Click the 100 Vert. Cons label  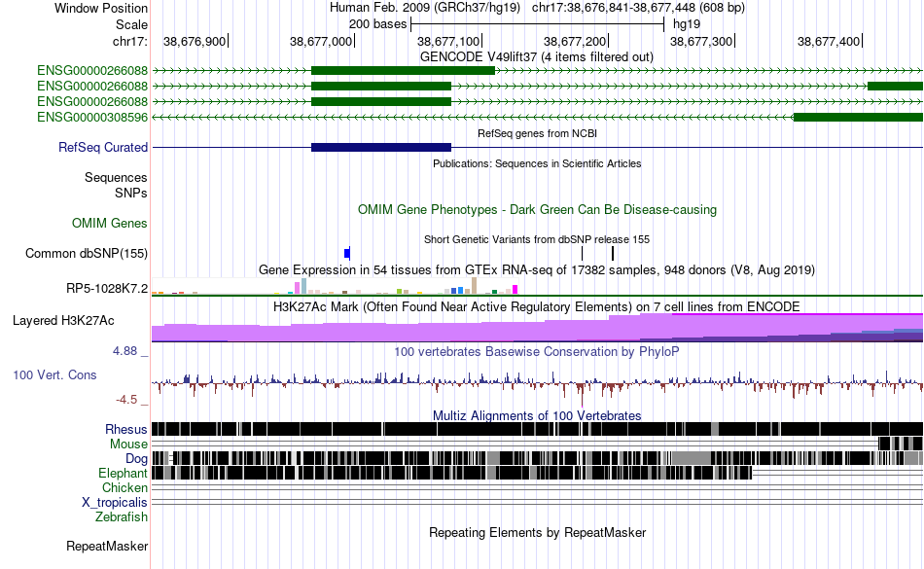click(54, 375)
